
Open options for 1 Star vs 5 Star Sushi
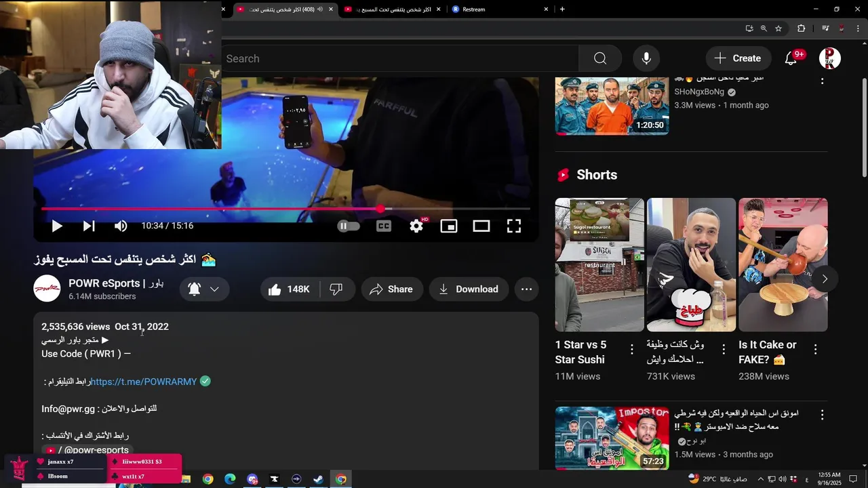click(632, 349)
